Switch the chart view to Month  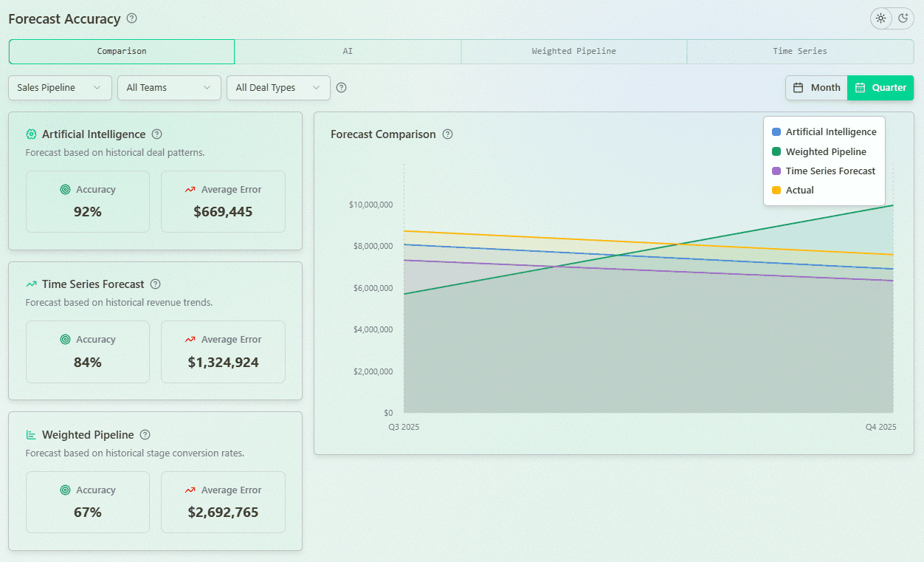click(816, 87)
